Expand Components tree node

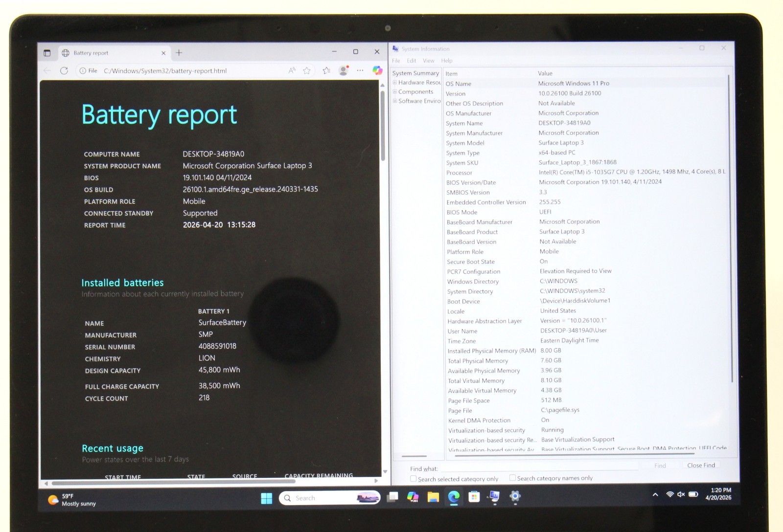(x=395, y=91)
